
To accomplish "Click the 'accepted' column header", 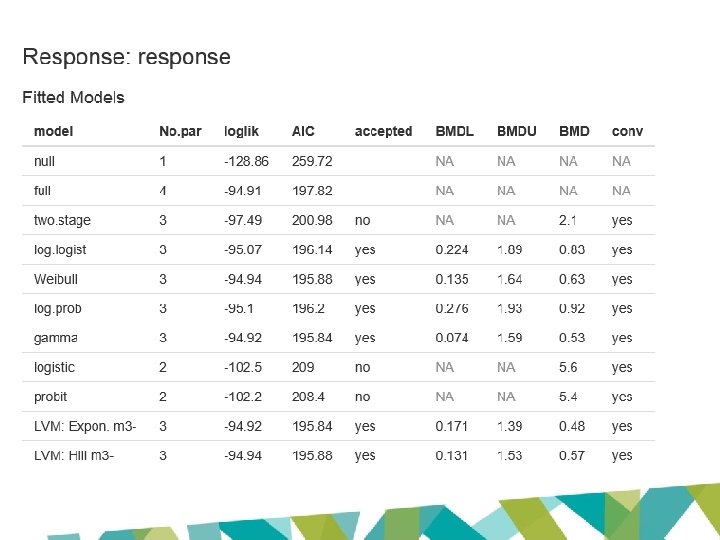I will point(383,131).
